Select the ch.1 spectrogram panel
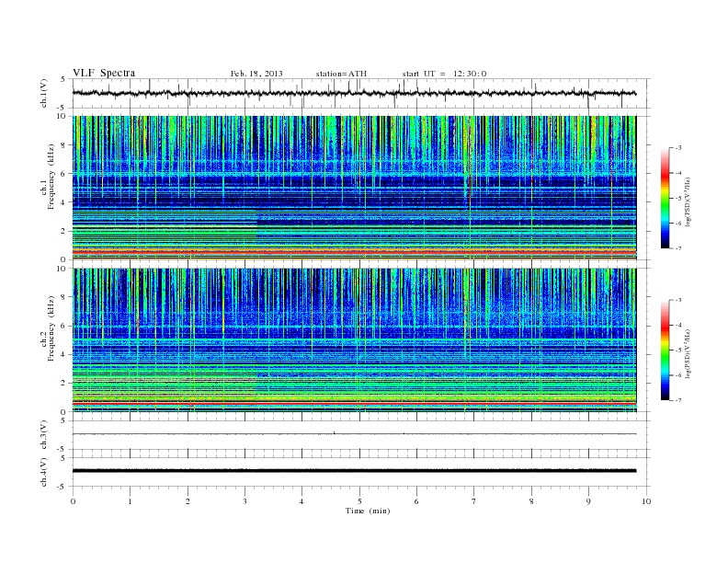728x563 pixels. (354, 188)
